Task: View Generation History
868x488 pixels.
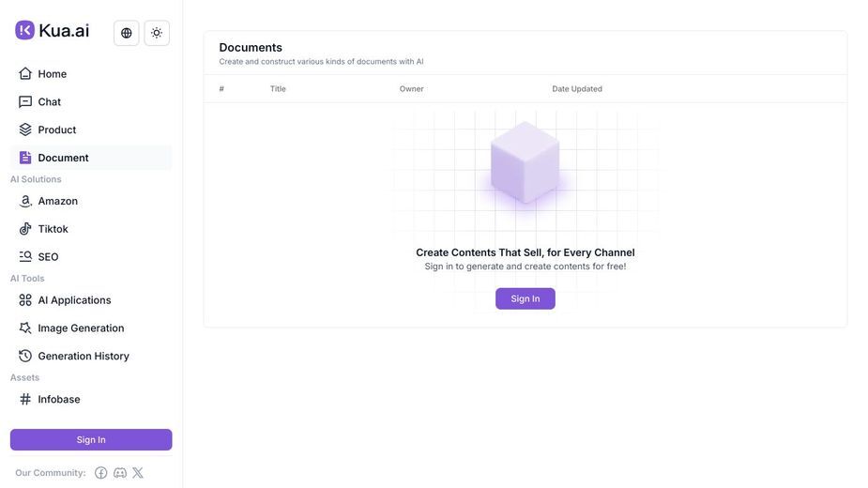Action: click(x=91, y=357)
